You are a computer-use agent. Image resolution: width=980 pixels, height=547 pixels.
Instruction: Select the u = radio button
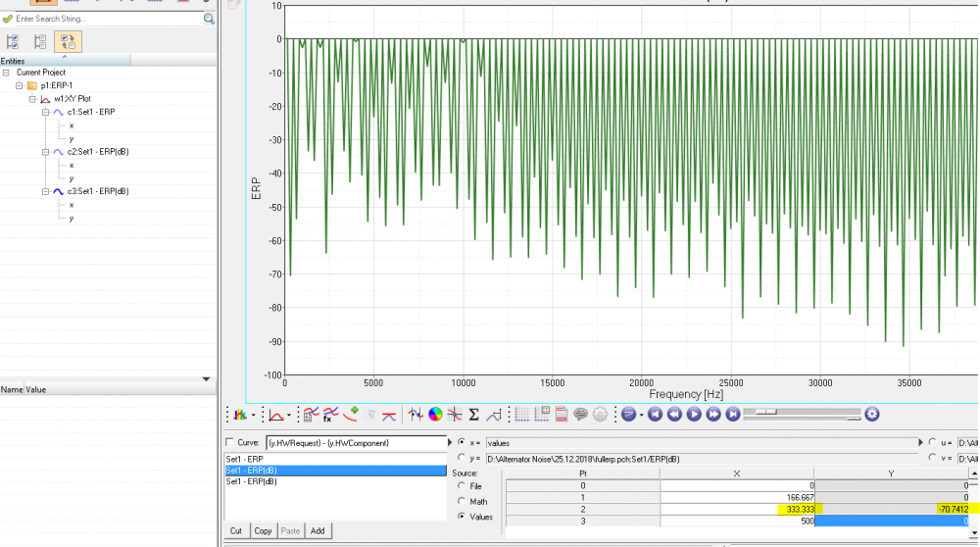pos(933,442)
